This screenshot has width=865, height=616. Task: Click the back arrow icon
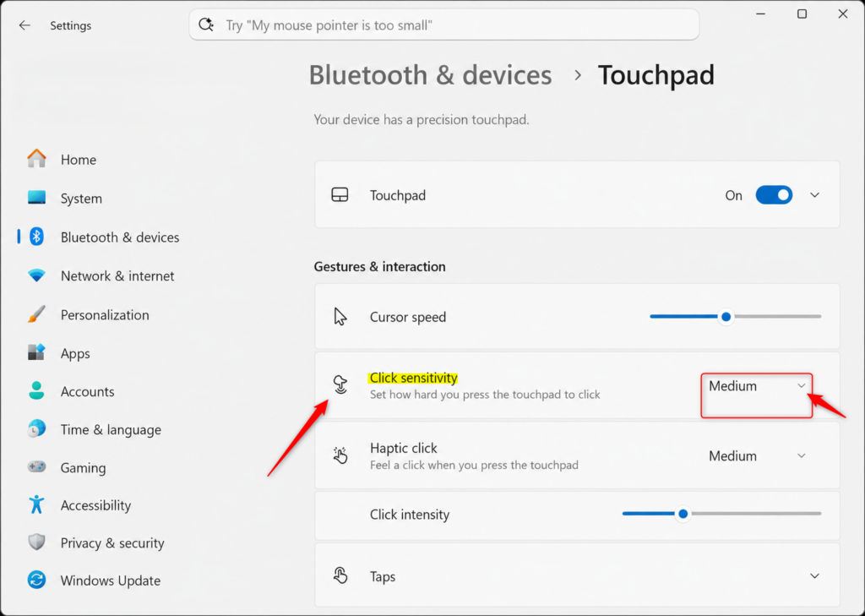[24, 25]
